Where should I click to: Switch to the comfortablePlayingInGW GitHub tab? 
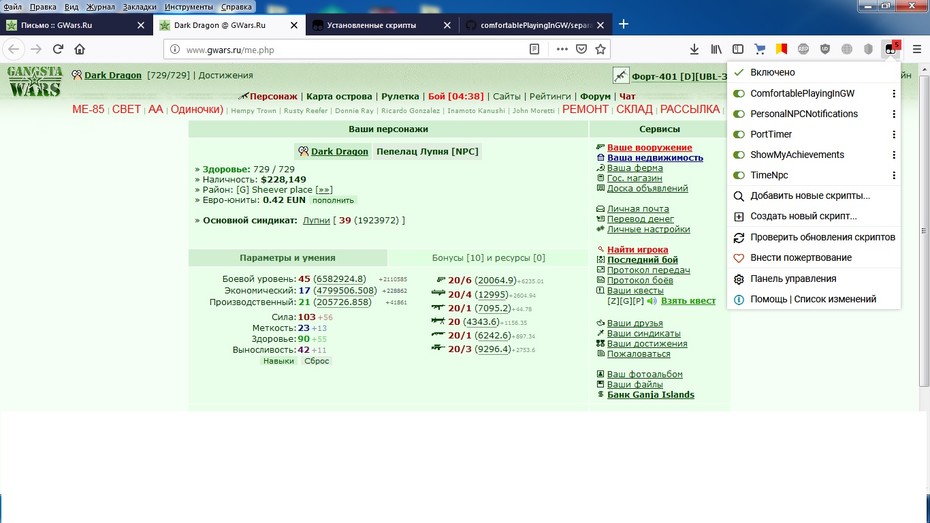[536, 25]
